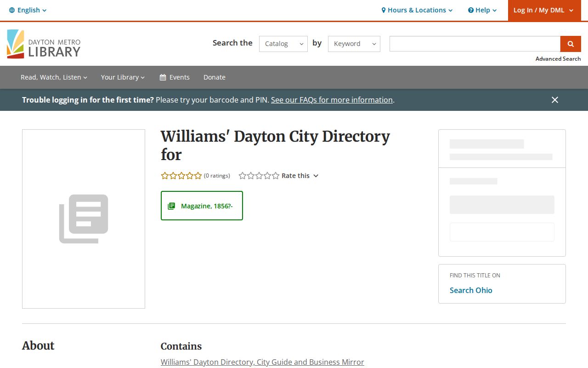This screenshot has height=368, width=588.
Task: Open the Dayton Metro Library logo homepage
Action: point(44,44)
